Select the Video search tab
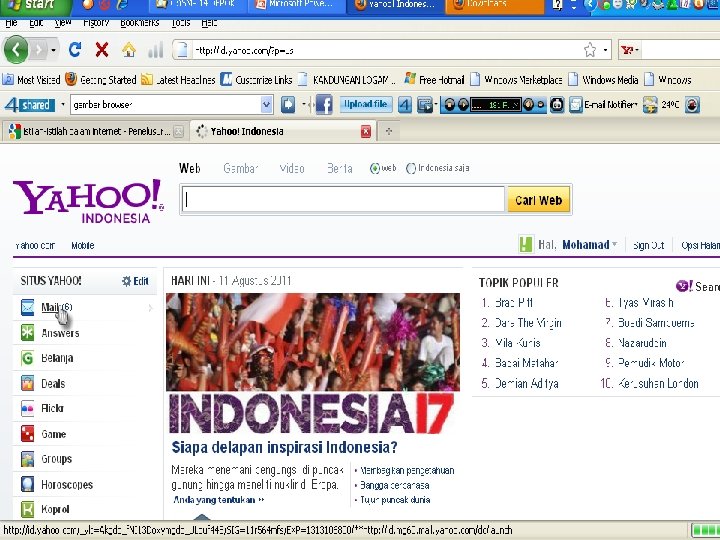 tap(292, 169)
